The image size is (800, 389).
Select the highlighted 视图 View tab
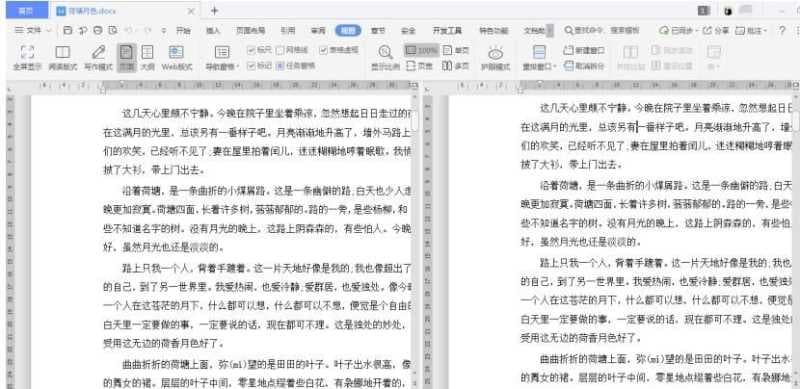click(348, 30)
